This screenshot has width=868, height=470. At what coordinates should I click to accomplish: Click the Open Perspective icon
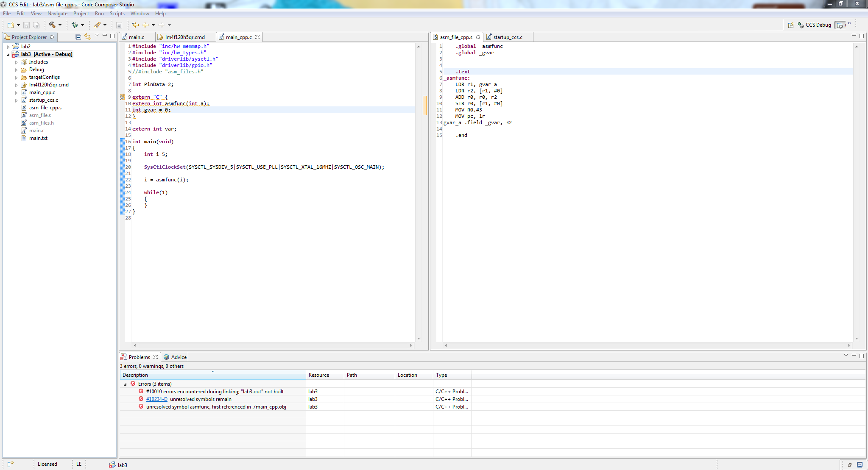[791, 25]
